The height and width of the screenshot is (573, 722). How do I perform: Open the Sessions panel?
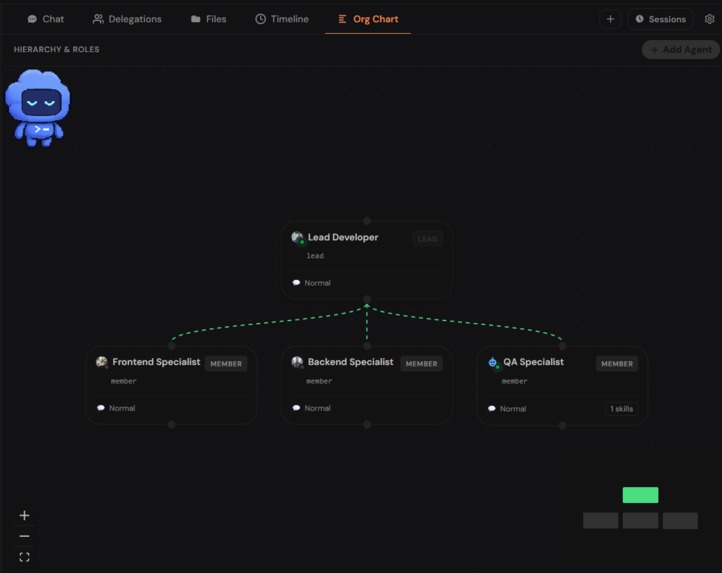tap(661, 19)
